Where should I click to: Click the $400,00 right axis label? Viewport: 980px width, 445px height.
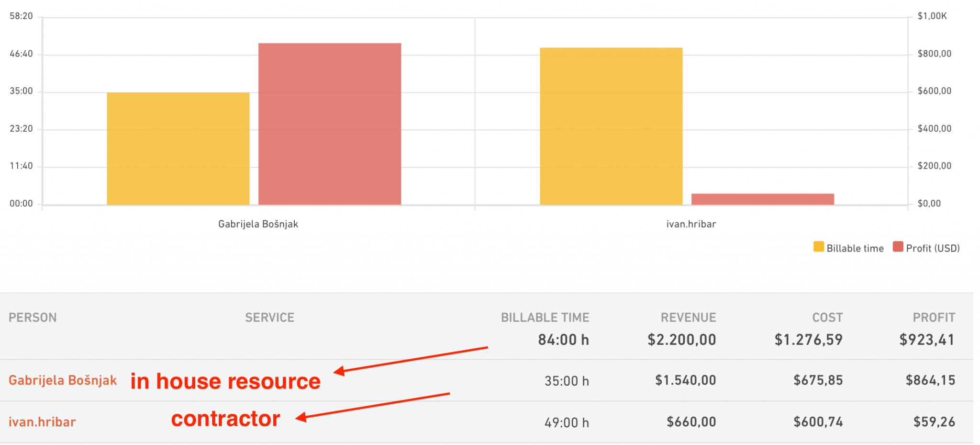coord(935,128)
